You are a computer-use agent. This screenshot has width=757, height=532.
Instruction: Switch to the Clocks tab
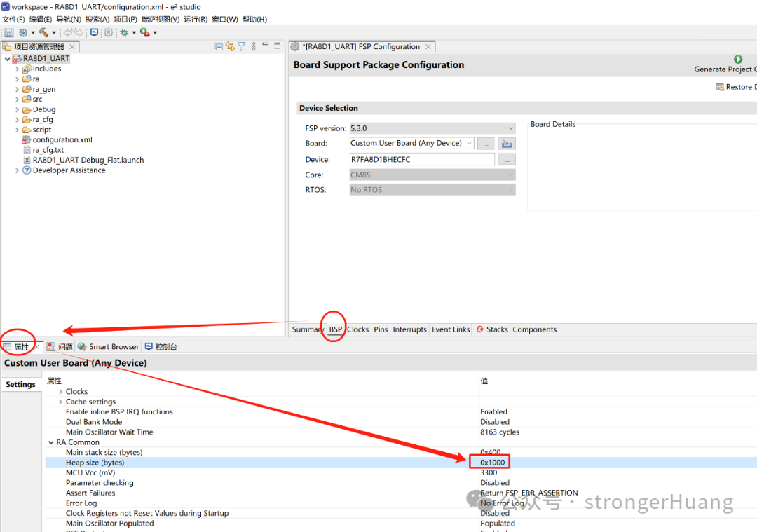click(357, 329)
